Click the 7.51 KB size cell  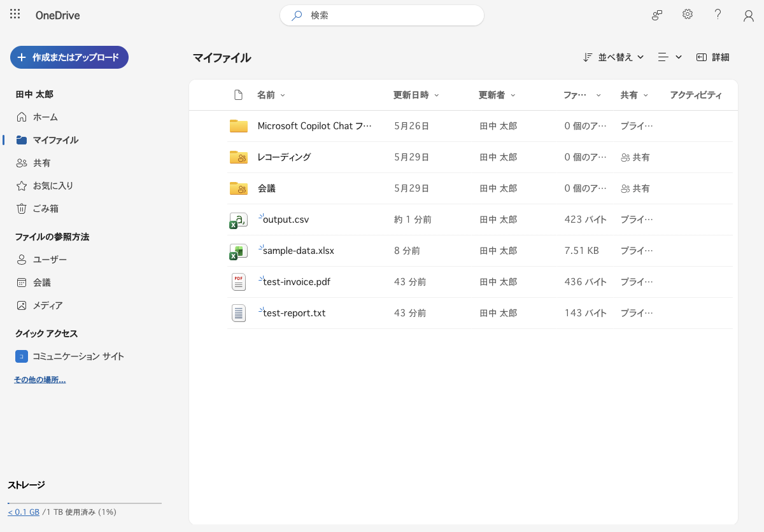point(582,251)
